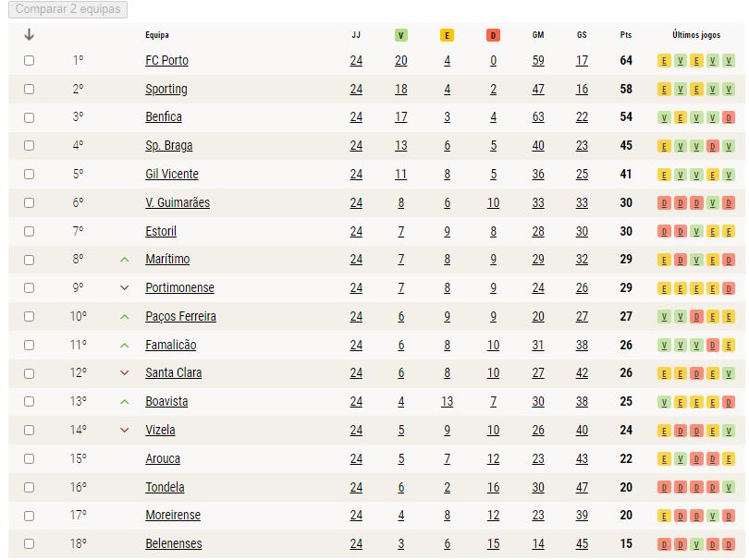Select the Sporting row checkbox
Image resolution: width=749 pixels, height=560 pixels.
pyautogui.click(x=30, y=90)
